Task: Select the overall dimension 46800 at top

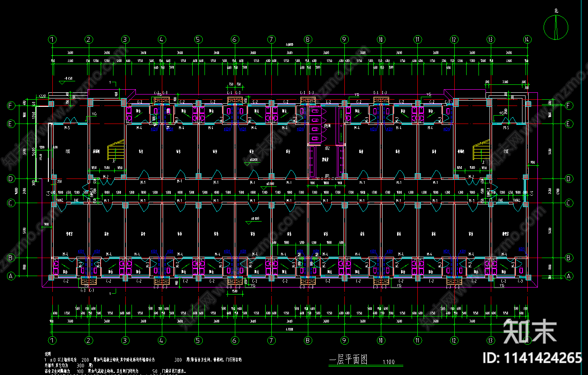Action: coord(289,44)
